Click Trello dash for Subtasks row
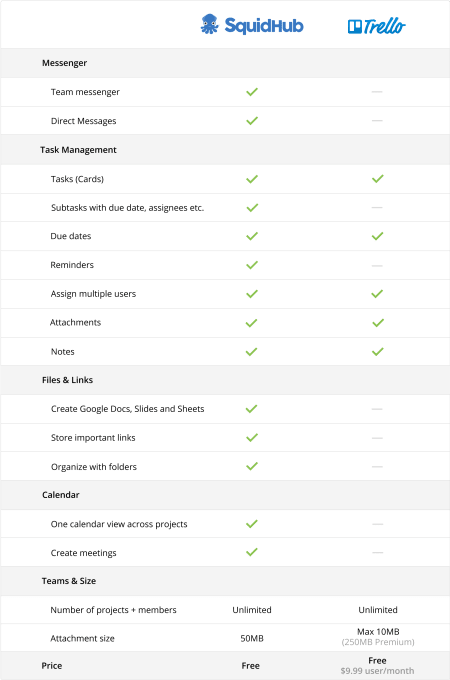The width and height of the screenshot is (450, 680). pos(377,207)
